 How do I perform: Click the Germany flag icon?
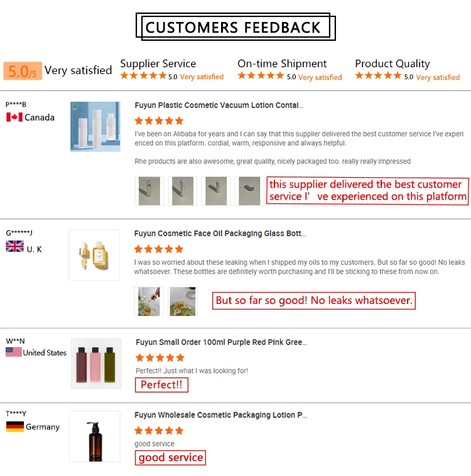15,426
